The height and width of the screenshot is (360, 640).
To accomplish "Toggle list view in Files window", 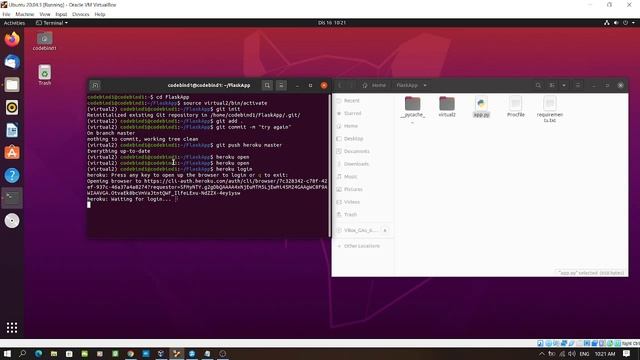I will (552, 85).
